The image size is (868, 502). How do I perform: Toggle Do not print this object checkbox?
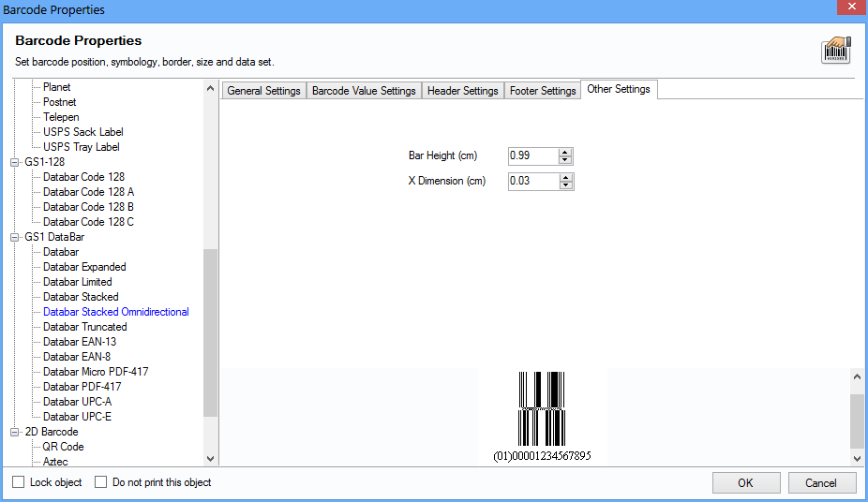pyautogui.click(x=100, y=482)
